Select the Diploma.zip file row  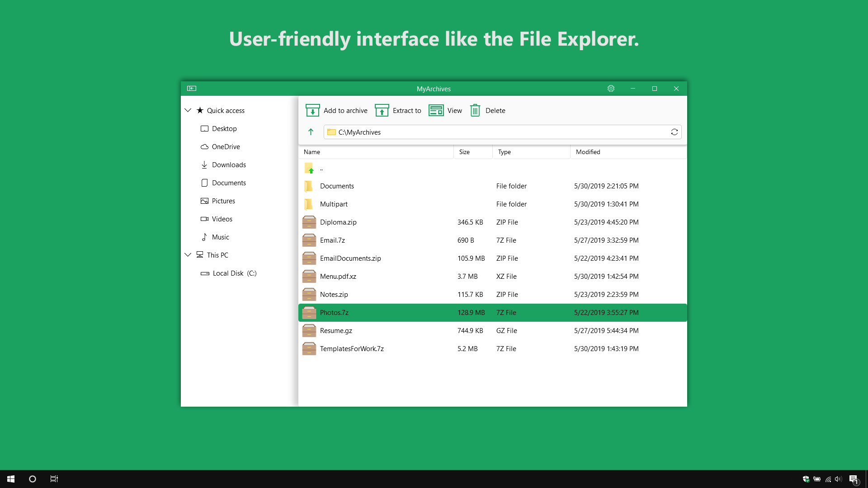[x=338, y=222]
